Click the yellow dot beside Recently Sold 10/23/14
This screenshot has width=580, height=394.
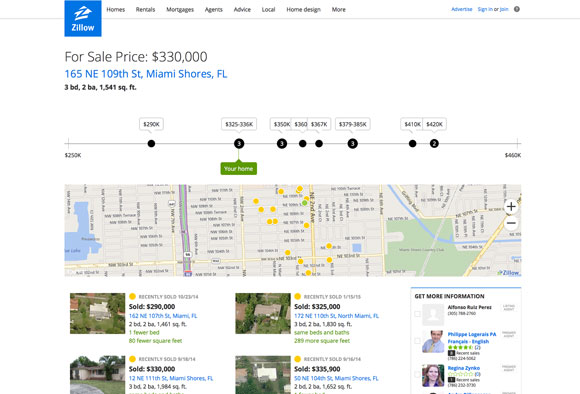pos(132,296)
